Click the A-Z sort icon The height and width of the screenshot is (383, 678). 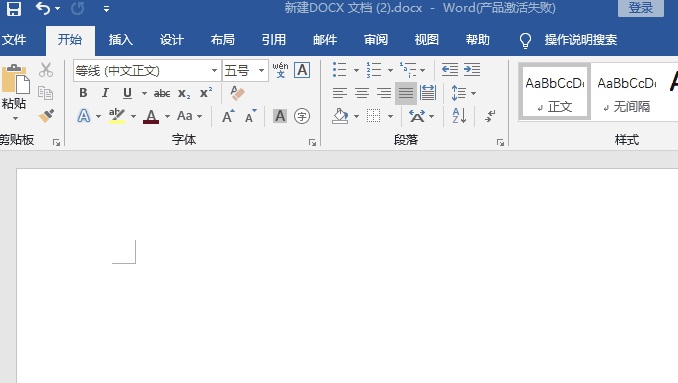tap(459, 116)
